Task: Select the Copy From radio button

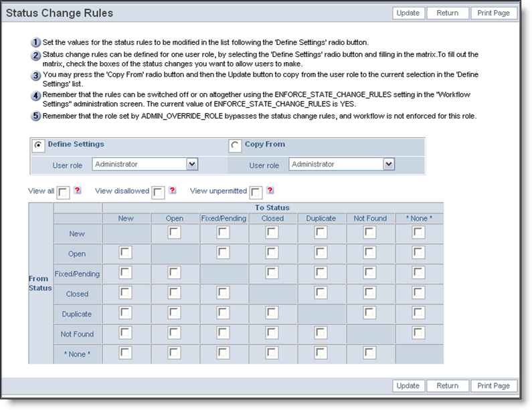Action: click(x=235, y=145)
